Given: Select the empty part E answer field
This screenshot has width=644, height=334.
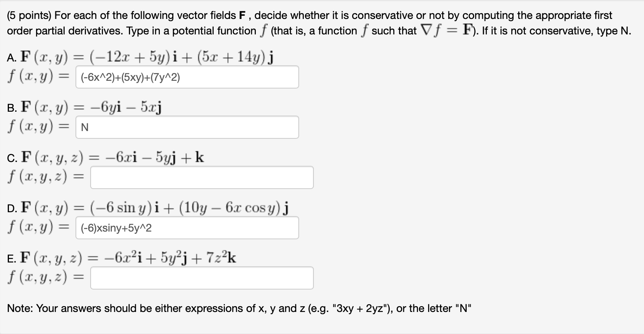Looking at the screenshot, I should (x=202, y=278).
